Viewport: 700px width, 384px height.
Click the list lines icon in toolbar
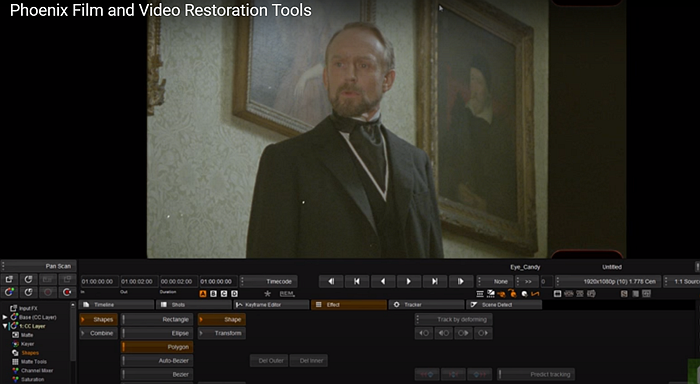(480, 294)
